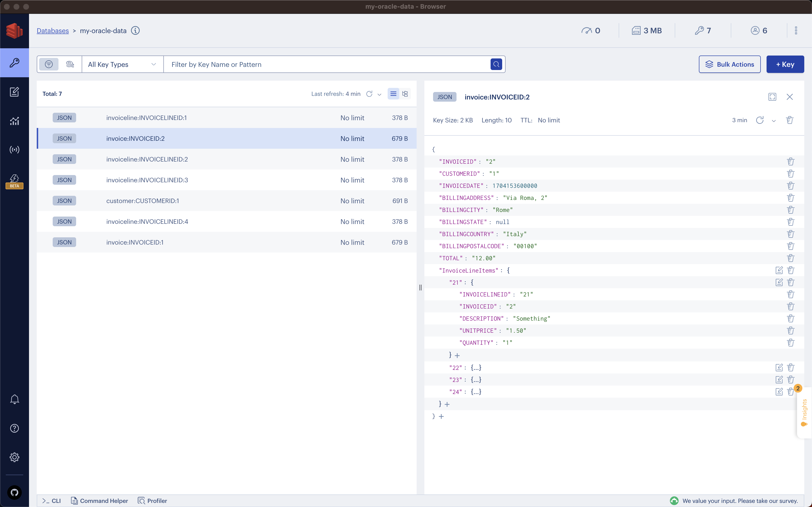
Task: Expand the "23" collapsed JSON object
Action: (476, 380)
